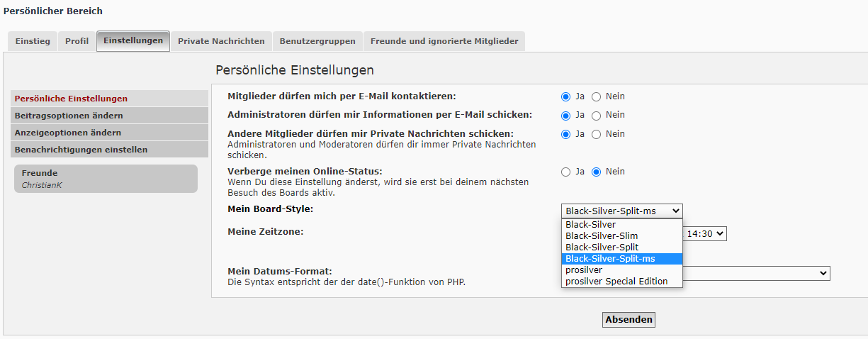Viewport: 868px width, 339px height.
Task: Open Freunde und ignorierte Mitglieder tab
Action: point(444,41)
